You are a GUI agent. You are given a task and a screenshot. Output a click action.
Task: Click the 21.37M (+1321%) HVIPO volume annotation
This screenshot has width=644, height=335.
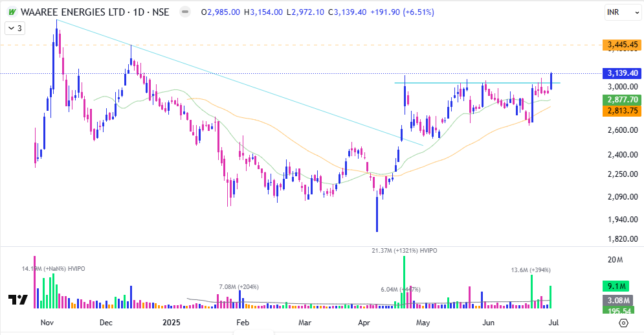[404, 250]
